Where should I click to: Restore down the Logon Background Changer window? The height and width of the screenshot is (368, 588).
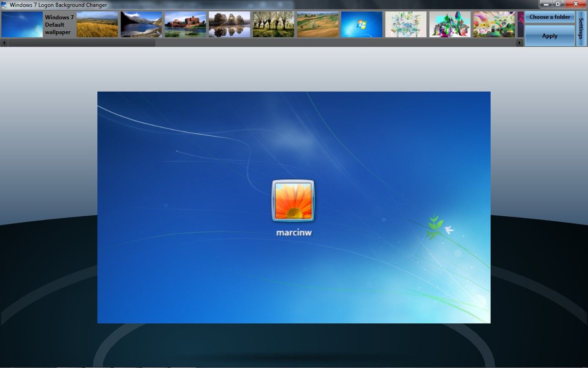point(558,4)
